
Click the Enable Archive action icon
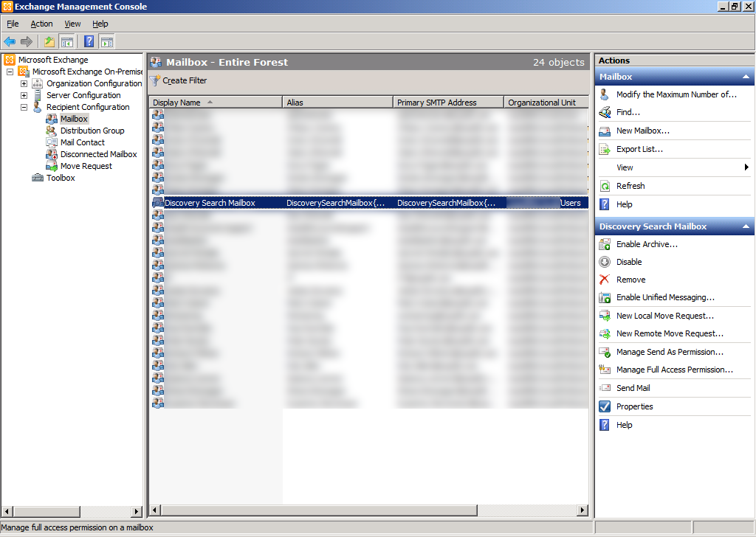pos(605,245)
